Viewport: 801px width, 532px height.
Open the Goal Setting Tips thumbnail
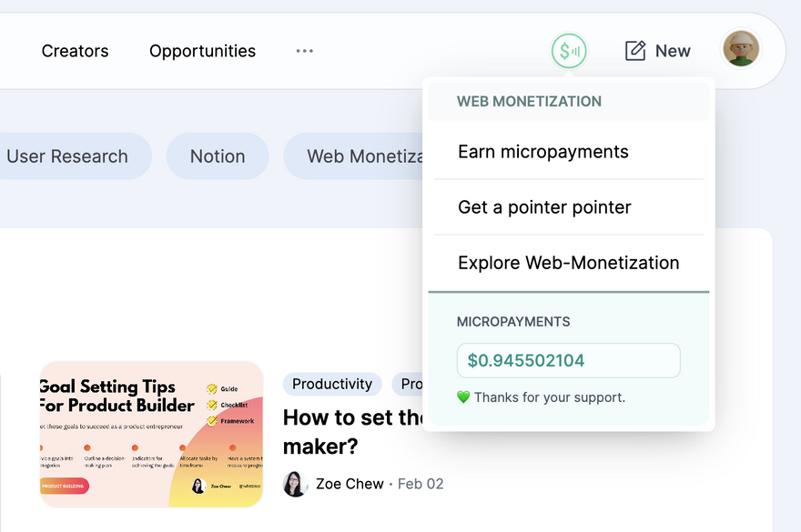151,434
